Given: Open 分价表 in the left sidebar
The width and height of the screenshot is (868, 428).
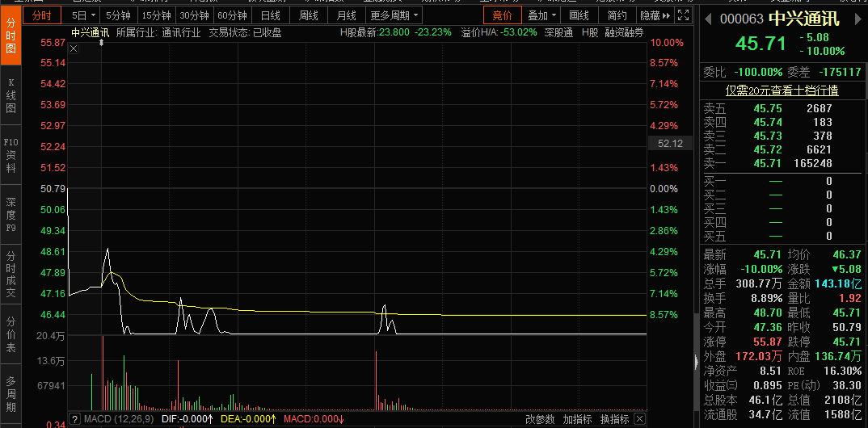Looking at the screenshot, I should point(11,334).
